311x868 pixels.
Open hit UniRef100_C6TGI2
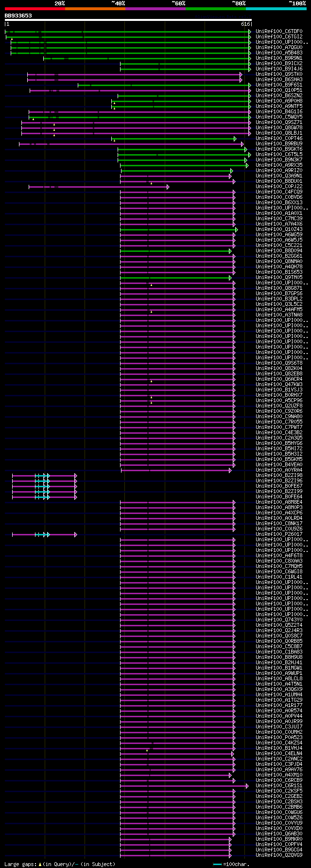pos(279,37)
